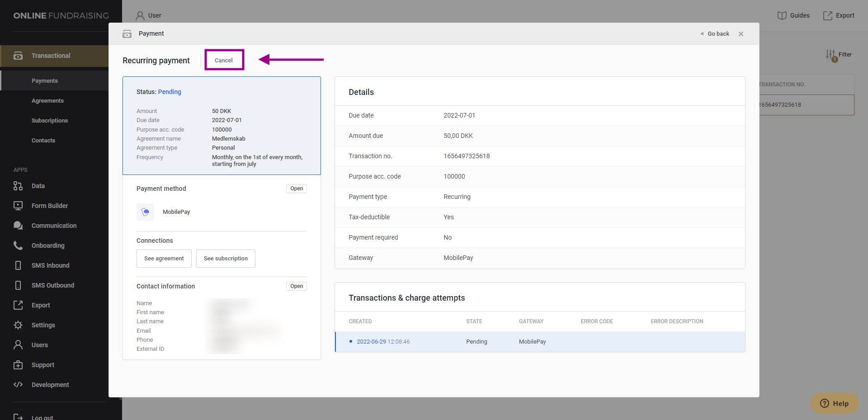Click the Log out icon
Screen dimensions: 868x420
[18, 417]
